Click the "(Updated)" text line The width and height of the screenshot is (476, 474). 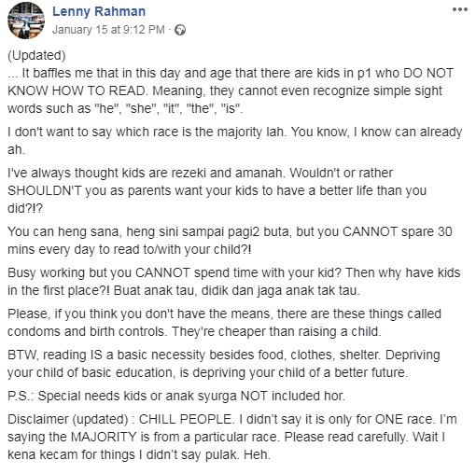36,55
